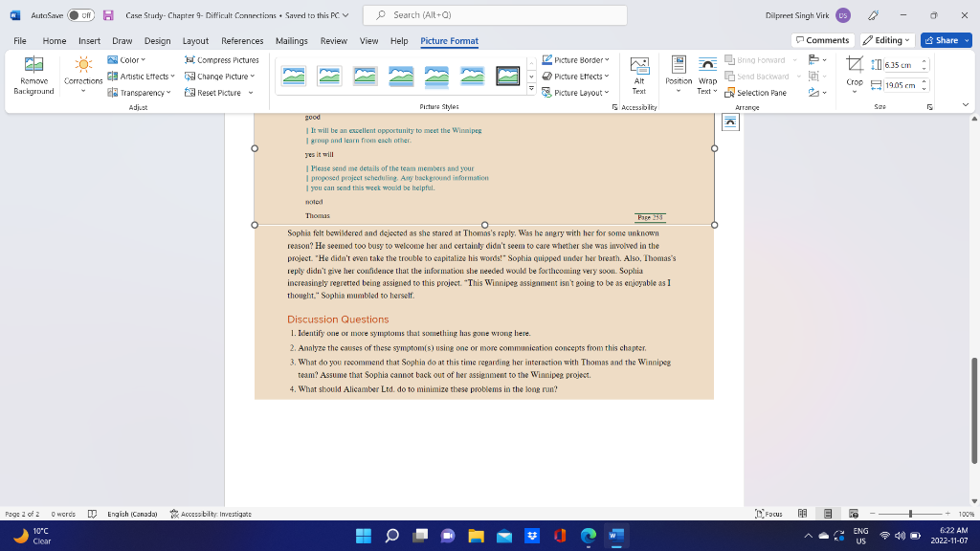Image resolution: width=980 pixels, height=551 pixels.
Task: Click English (Canada) language indicator
Action: coord(132,514)
